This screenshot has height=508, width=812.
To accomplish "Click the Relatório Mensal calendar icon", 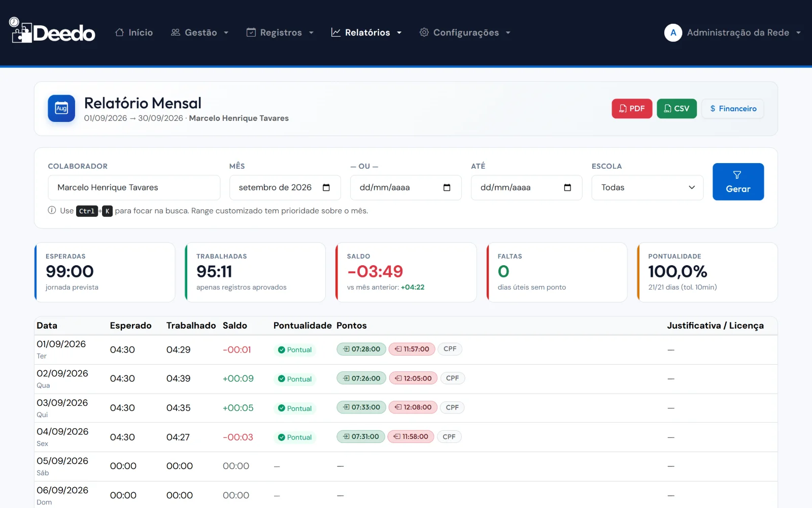I will 61,108.
